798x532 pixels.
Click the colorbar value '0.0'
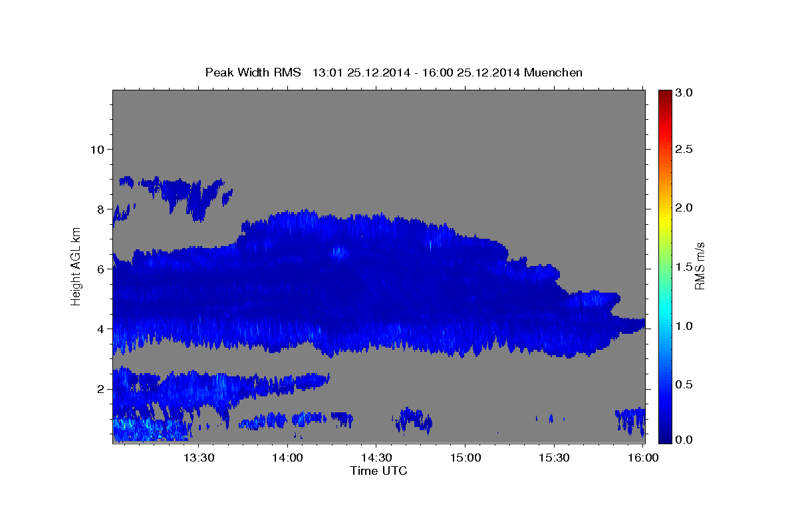tap(685, 440)
